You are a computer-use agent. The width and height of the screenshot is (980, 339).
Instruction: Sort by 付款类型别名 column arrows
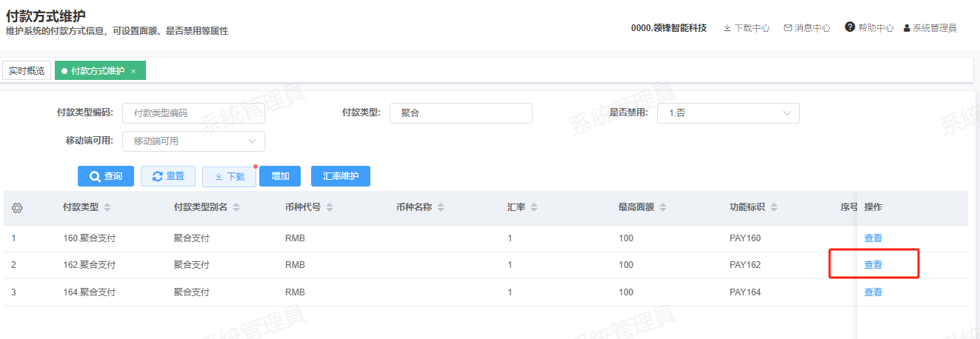click(236, 208)
